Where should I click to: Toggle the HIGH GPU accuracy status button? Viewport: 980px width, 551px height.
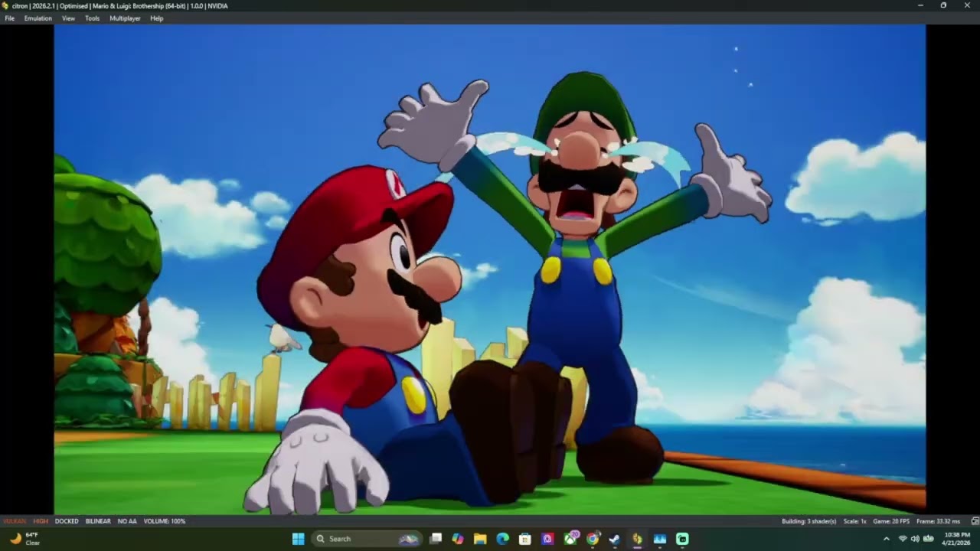click(41, 521)
